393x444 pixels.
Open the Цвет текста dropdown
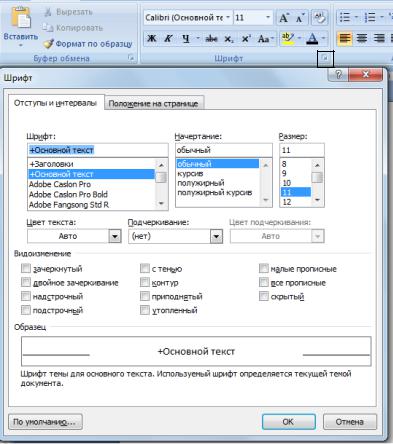115,236
